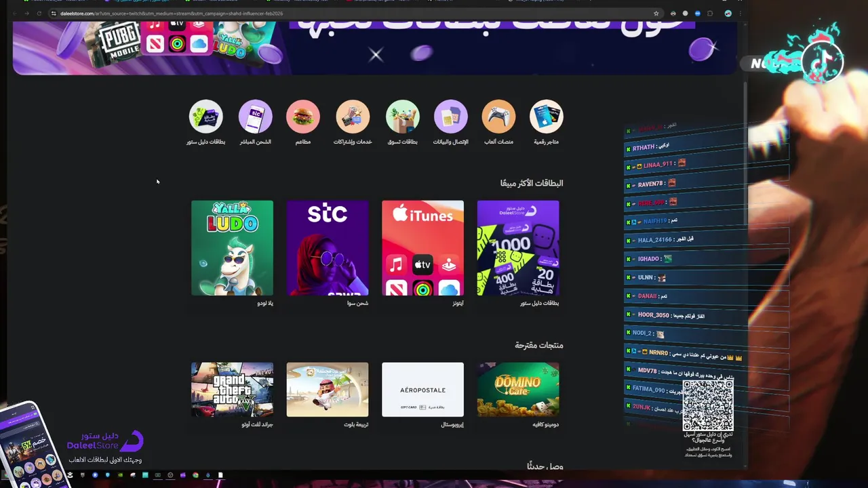This screenshot has width=868, height=488.
Task: Open the متاجر رقمية category icon
Action: 547,117
